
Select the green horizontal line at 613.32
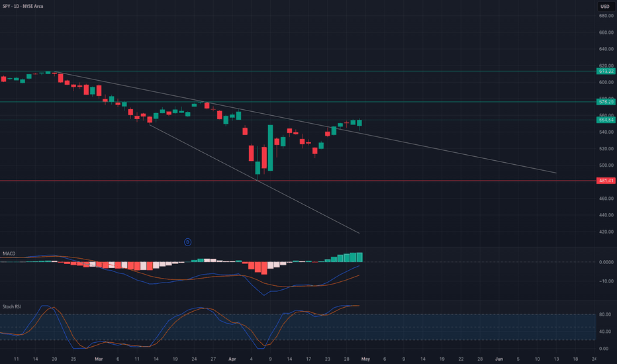point(298,71)
